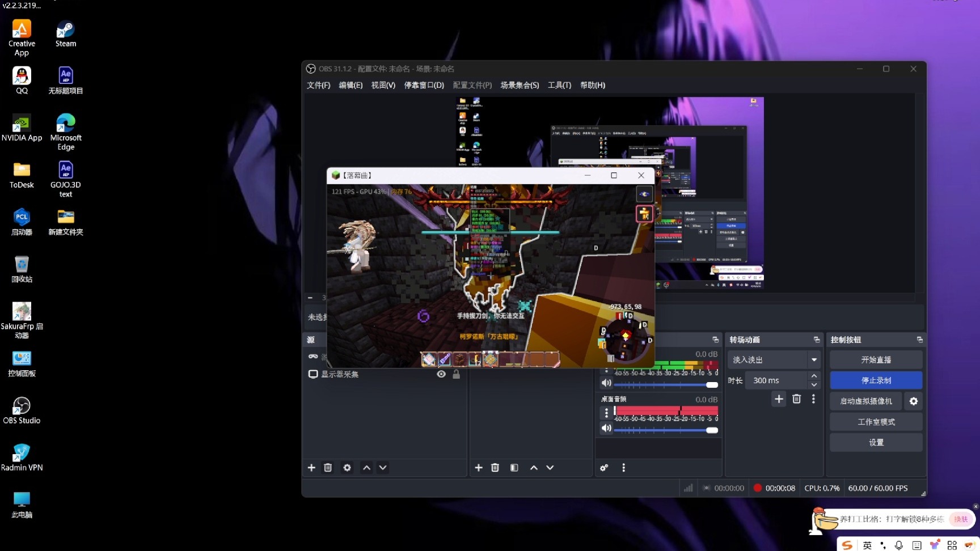Viewport: 980px width, 551px height.
Task: Expand the 淡入淡出 transition dropdown
Action: (814, 360)
